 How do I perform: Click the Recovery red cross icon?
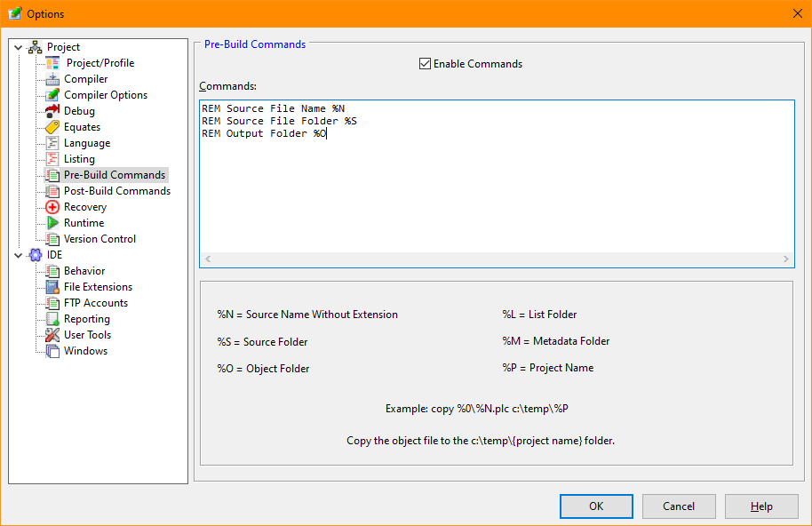pyautogui.click(x=52, y=207)
